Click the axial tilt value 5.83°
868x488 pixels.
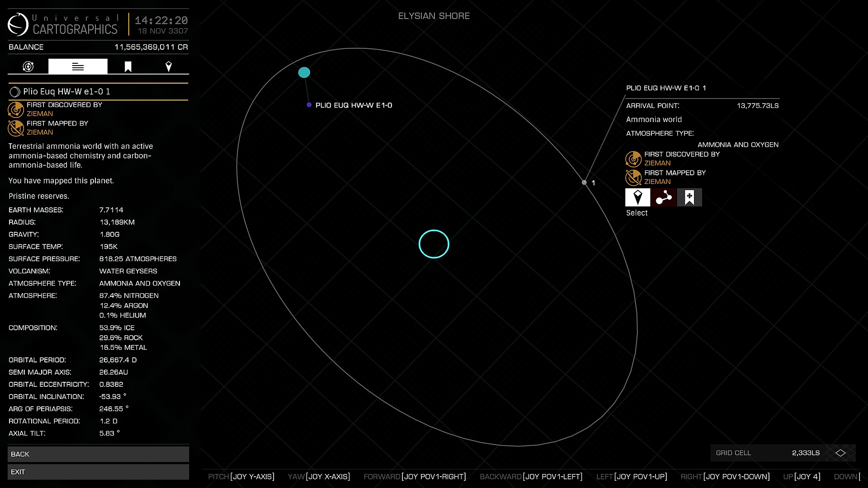coord(109,433)
